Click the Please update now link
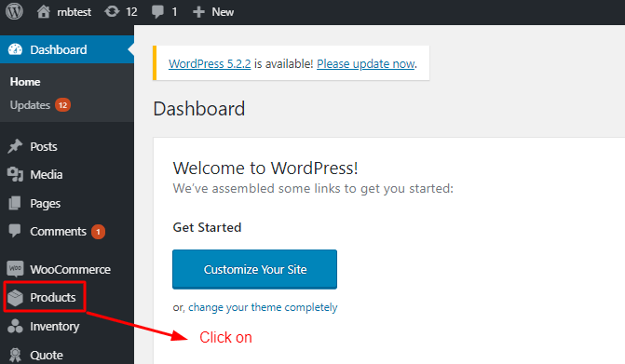625x364 pixels. [x=366, y=63]
